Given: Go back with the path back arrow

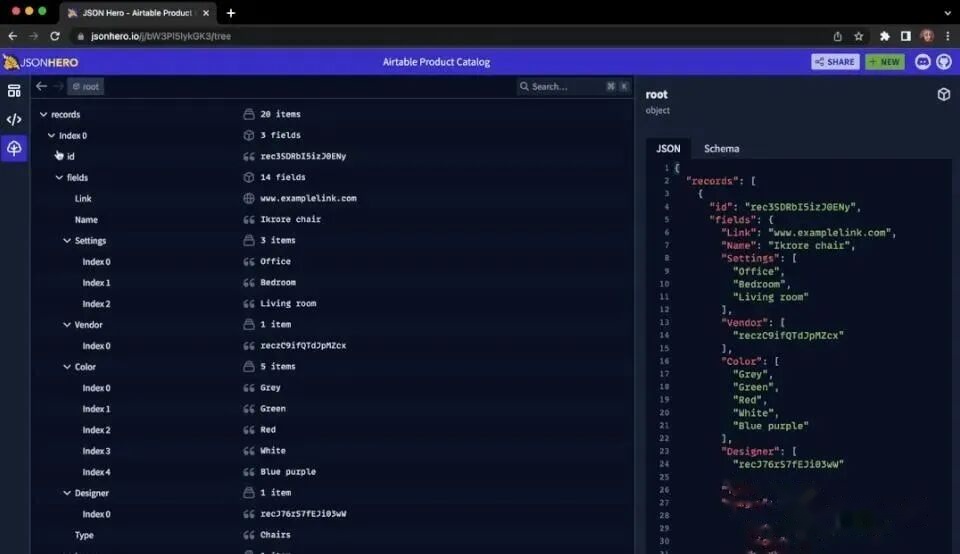Looking at the screenshot, I should coord(42,86).
